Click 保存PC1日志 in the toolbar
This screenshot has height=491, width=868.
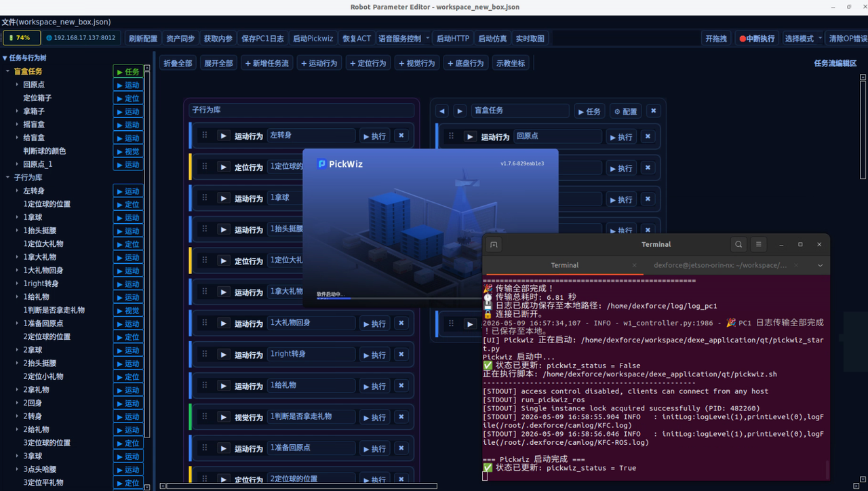[263, 39]
